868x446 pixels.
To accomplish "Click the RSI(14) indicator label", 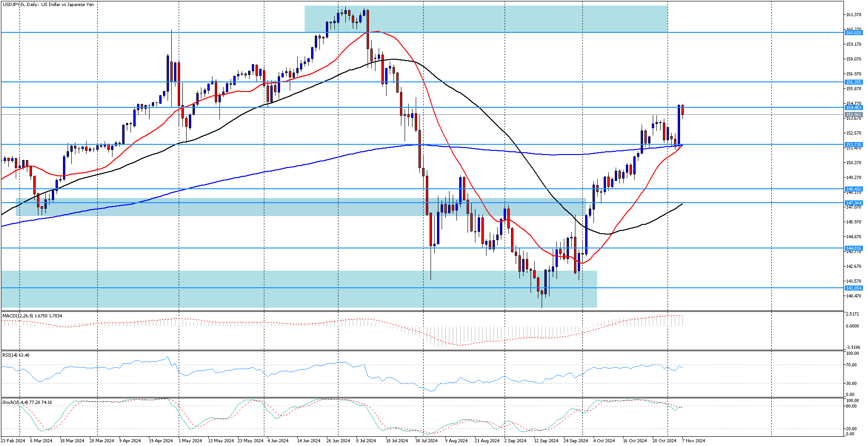I will coord(16,355).
